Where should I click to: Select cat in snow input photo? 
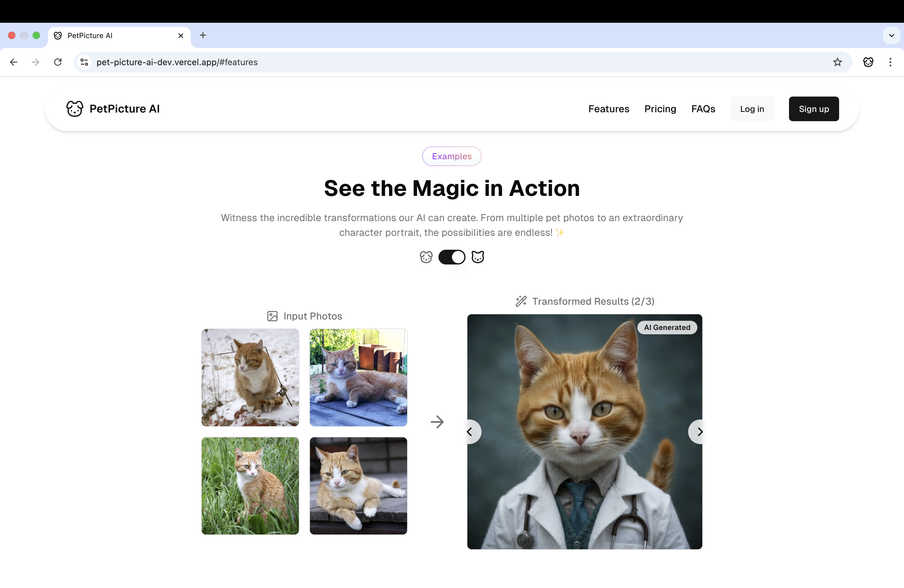pyautogui.click(x=250, y=378)
